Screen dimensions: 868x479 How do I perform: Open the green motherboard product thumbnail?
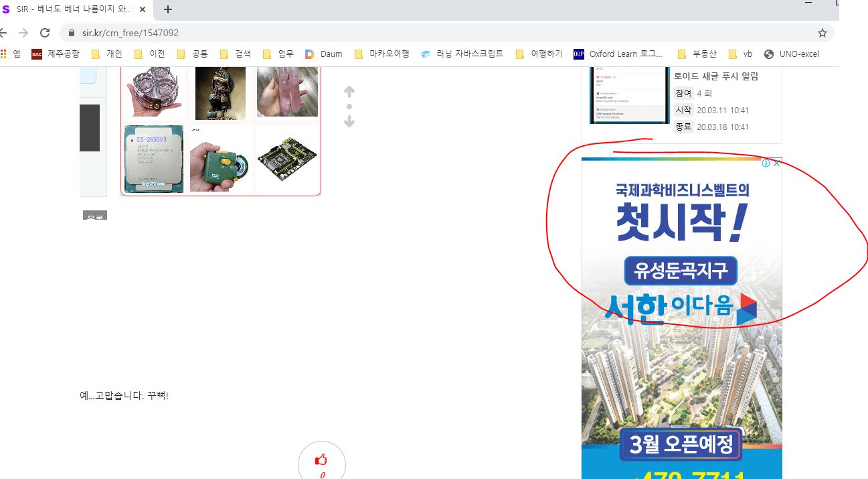pos(287,159)
